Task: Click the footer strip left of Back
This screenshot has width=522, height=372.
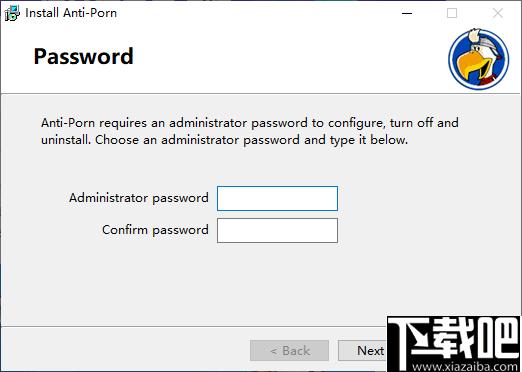Action: pyautogui.click(x=125, y=349)
